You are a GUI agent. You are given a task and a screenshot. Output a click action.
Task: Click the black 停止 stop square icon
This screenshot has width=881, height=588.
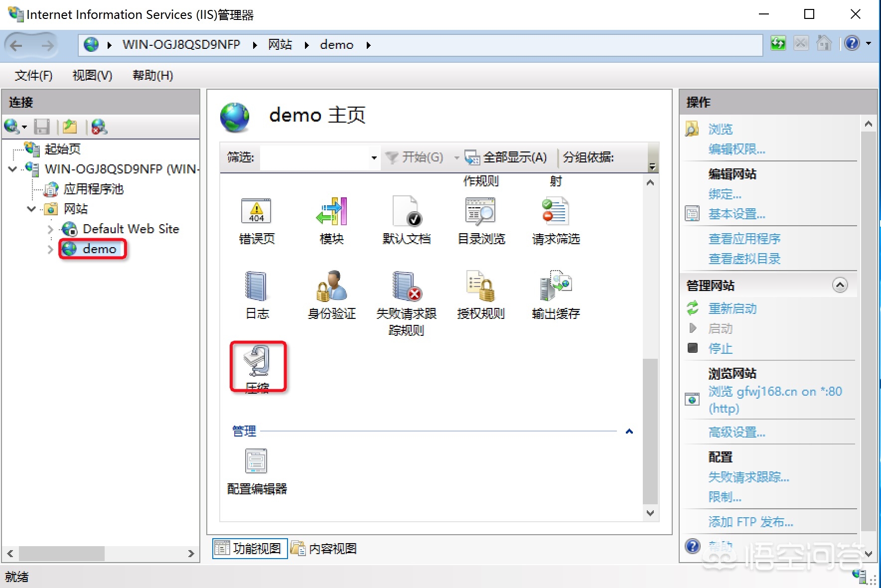pos(693,348)
